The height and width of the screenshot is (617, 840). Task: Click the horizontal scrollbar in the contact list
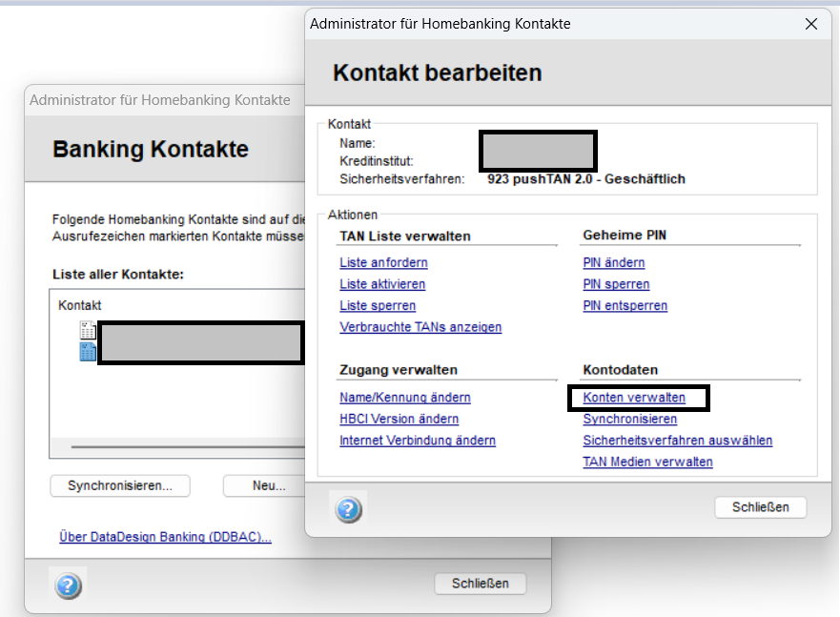188,446
